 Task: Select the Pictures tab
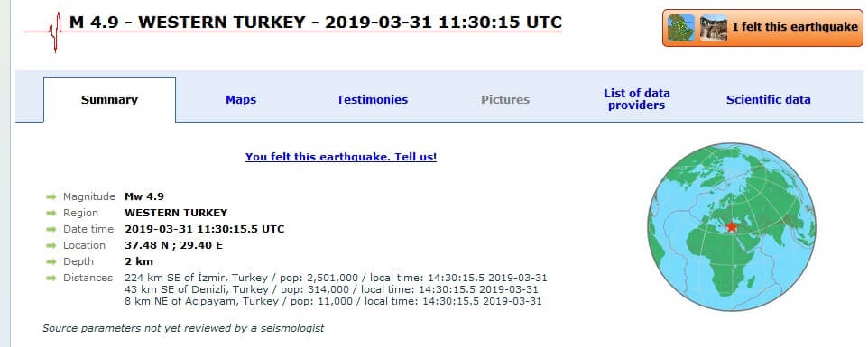point(505,100)
